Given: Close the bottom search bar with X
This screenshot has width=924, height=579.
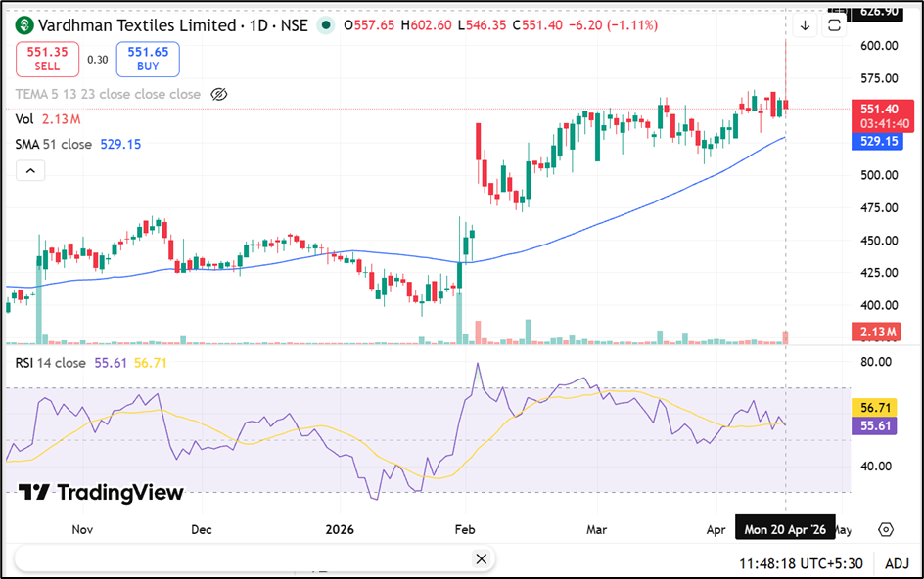Looking at the screenshot, I should pos(481,558).
